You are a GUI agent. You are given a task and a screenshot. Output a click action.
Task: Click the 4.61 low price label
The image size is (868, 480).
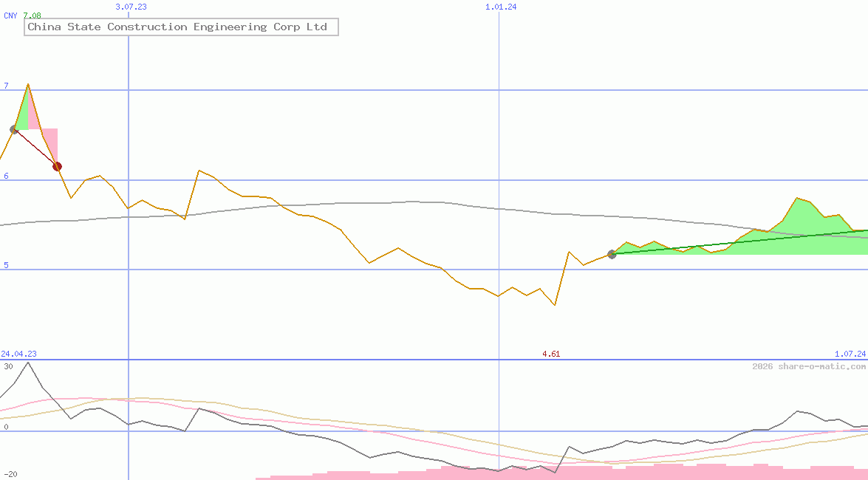pos(550,354)
